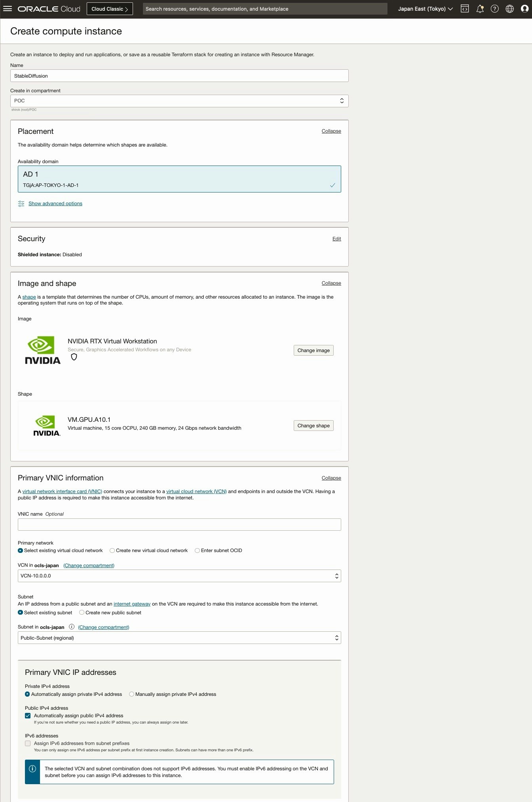This screenshot has height=802, width=532.
Task: Collapse the Primary VNIC information section
Action: click(x=331, y=478)
